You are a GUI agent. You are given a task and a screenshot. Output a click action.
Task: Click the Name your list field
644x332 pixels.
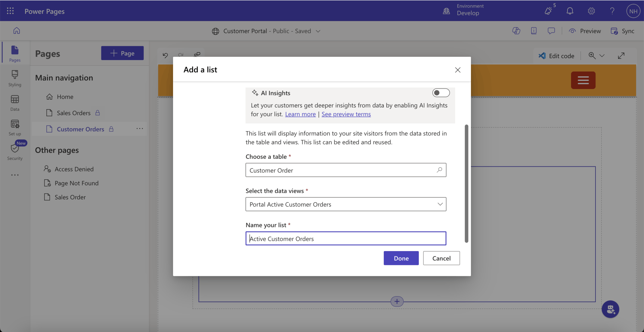tap(346, 238)
